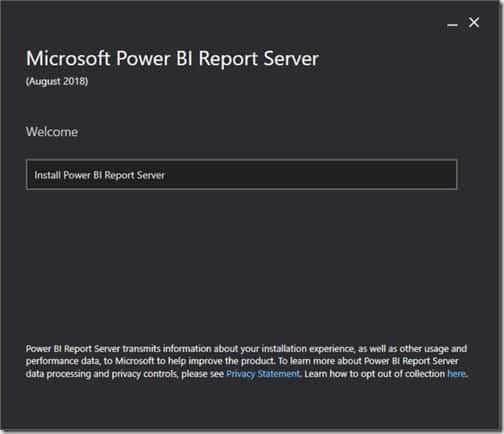Open the Privacy Statement link
The image size is (504, 434).
(x=263, y=374)
